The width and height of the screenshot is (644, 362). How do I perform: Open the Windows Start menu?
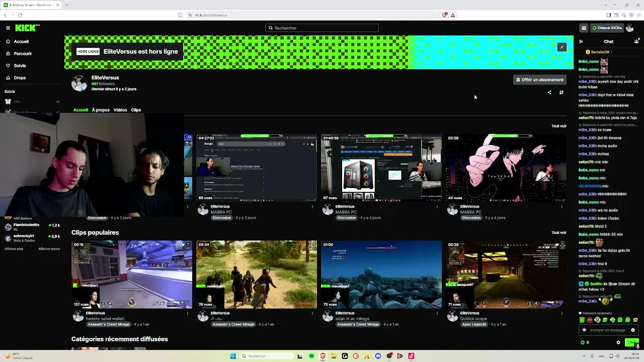(233, 356)
